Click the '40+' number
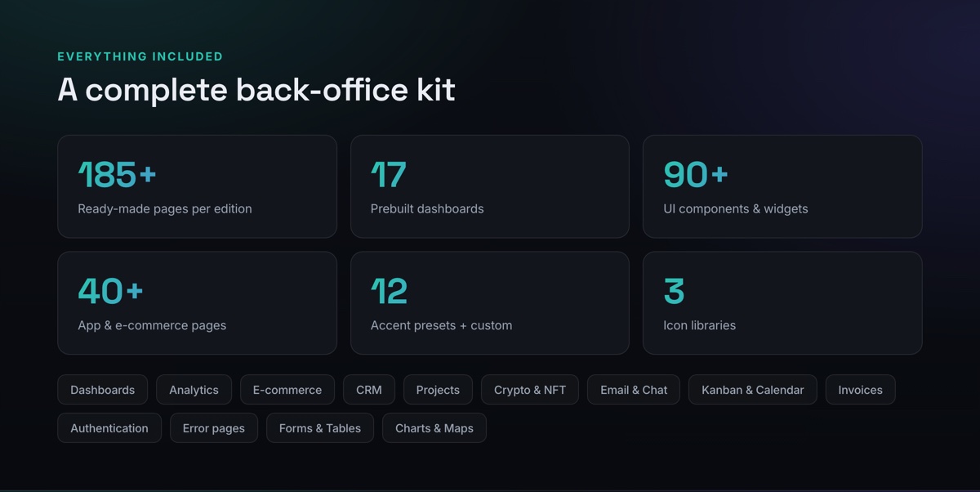Image resolution: width=980 pixels, height=492 pixels. point(111,291)
